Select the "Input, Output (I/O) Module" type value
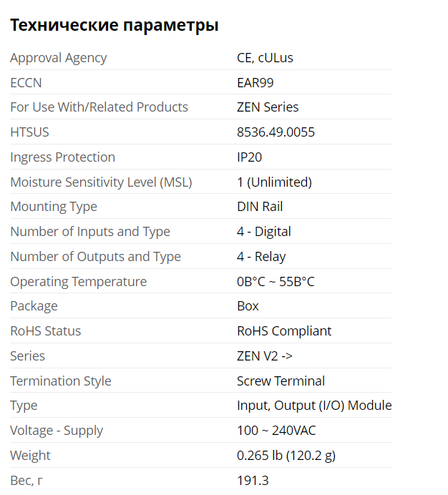 (314, 406)
